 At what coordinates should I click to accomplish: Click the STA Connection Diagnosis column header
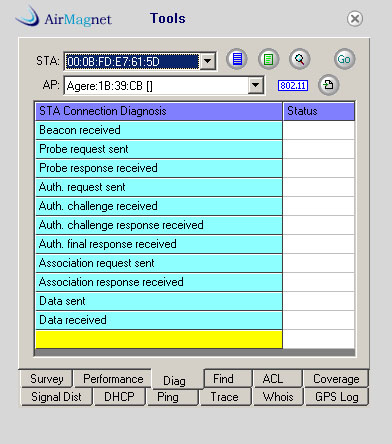tap(159, 111)
